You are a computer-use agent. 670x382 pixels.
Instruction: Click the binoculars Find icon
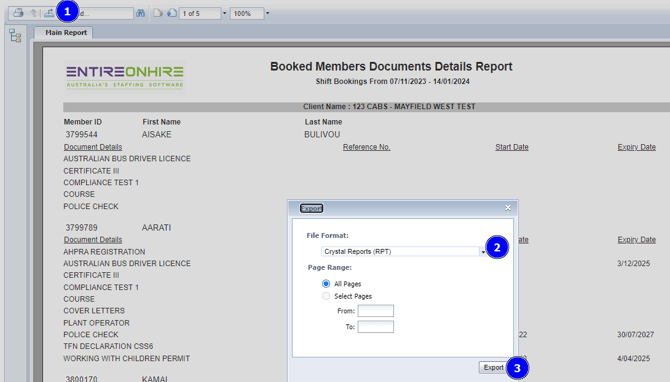141,13
